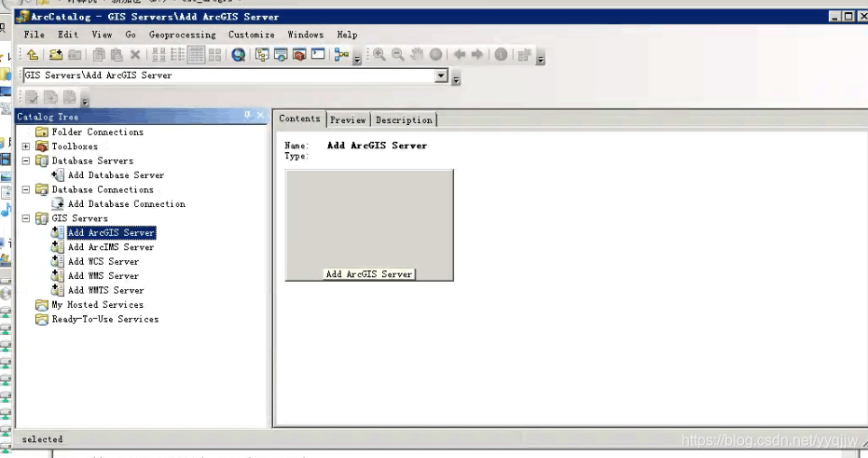Select Add WMS Server item
The height and width of the screenshot is (458, 868).
point(103,276)
